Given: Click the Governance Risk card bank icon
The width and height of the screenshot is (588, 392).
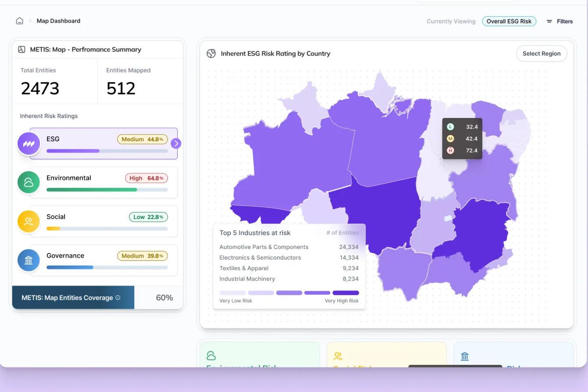Looking at the screenshot, I should click(465, 356).
